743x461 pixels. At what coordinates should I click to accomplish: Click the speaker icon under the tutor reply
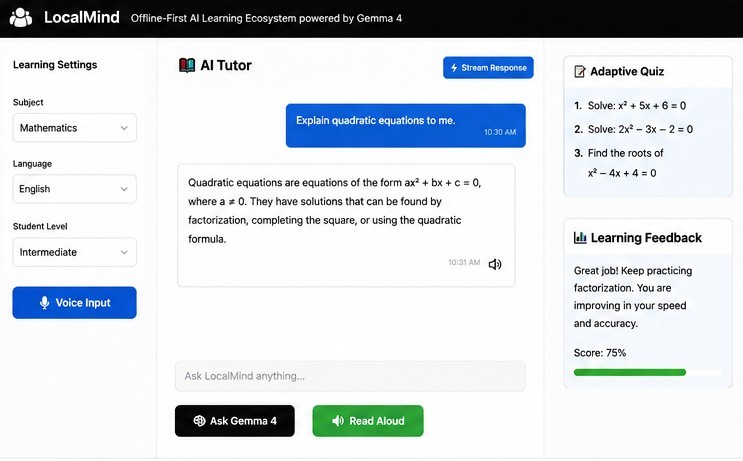click(495, 264)
